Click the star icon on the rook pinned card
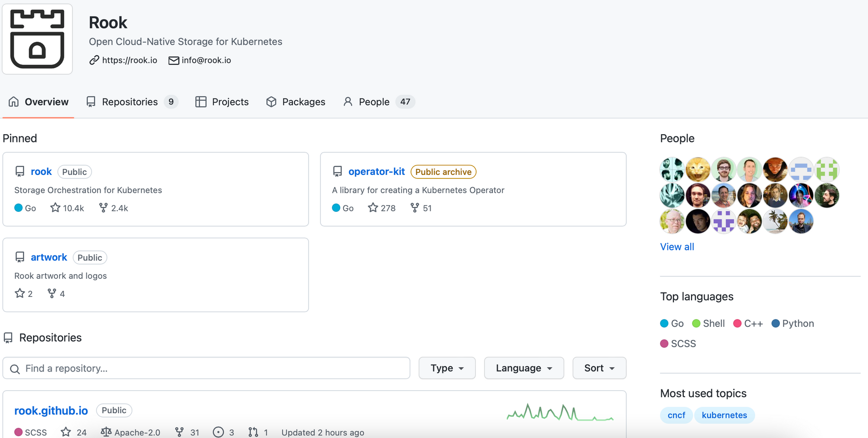868x438 pixels. pos(55,208)
